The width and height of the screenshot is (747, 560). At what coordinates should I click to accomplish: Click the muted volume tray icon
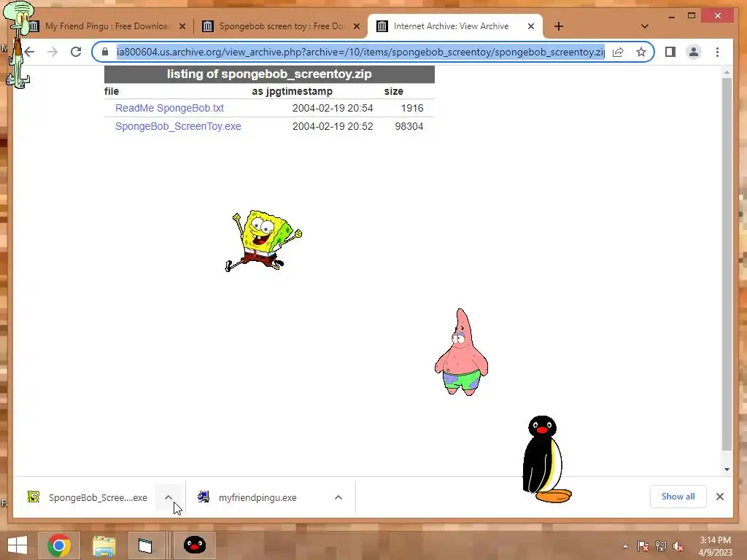[678, 546]
